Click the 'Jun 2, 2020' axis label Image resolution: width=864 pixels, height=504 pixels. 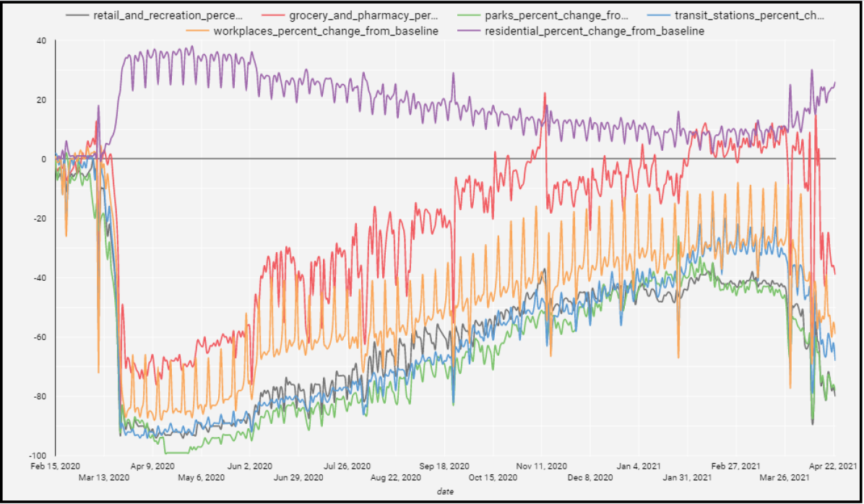tap(250, 466)
